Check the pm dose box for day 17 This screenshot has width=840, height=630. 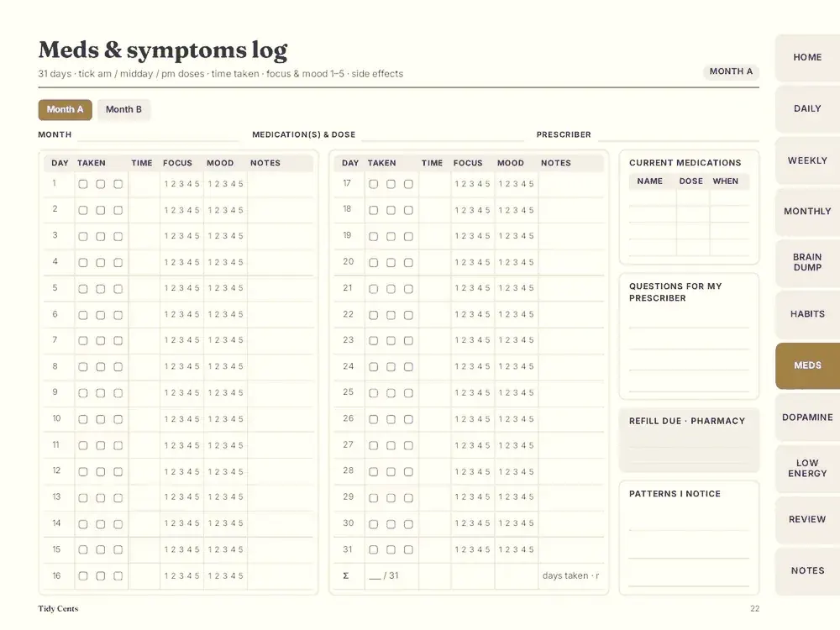[408, 184]
